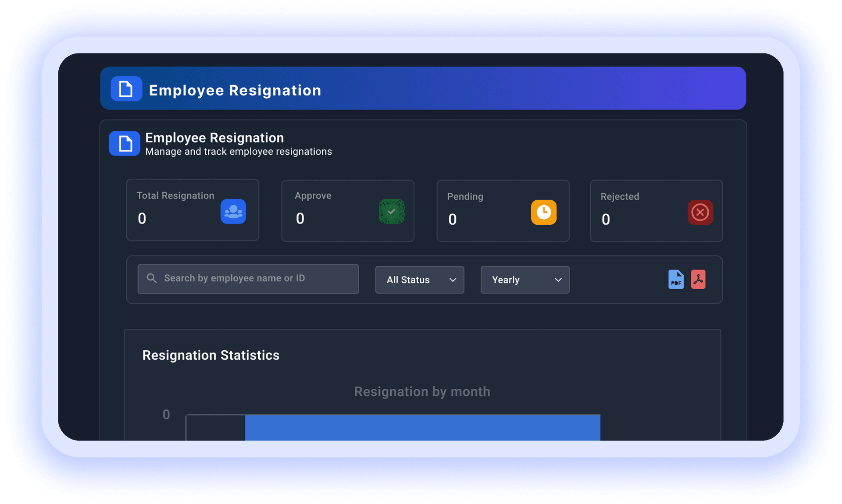Click the orange clock icon on Pending card

(544, 213)
